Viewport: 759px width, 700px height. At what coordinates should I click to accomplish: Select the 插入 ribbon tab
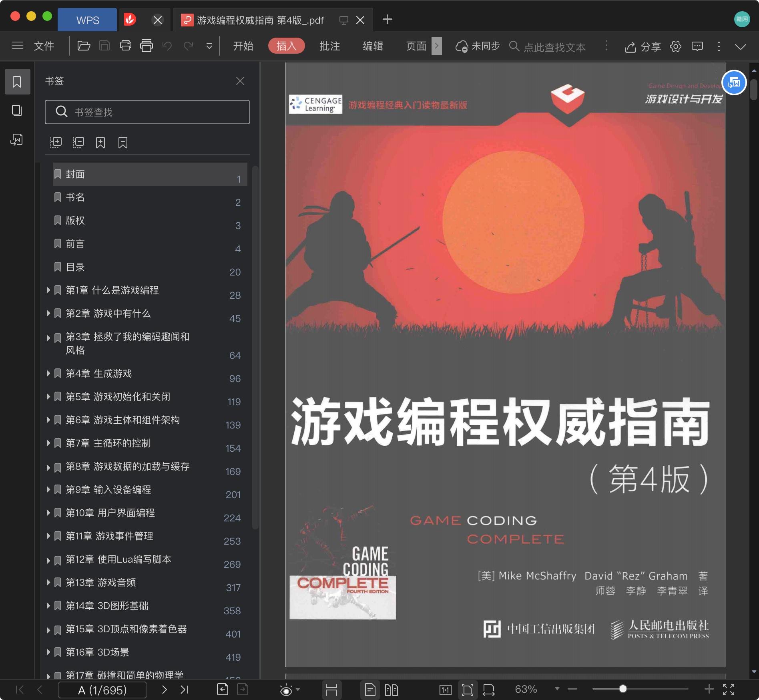[x=287, y=46]
